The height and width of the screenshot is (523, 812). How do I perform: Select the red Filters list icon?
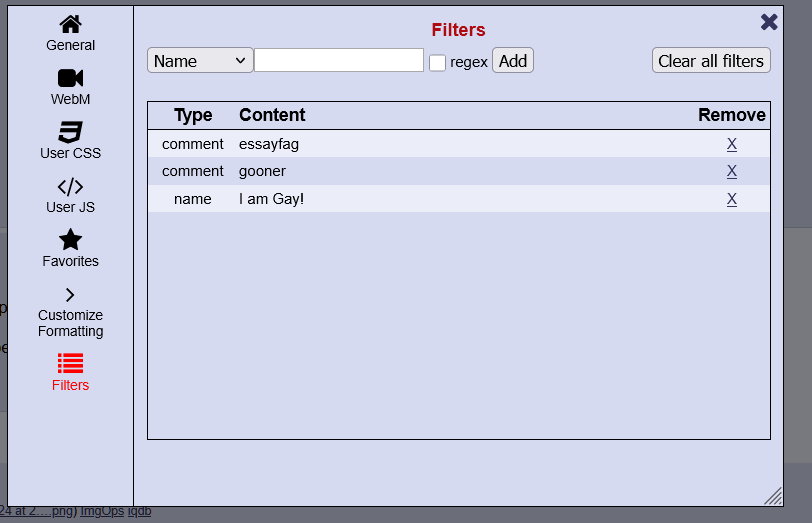tap(70, 363)
